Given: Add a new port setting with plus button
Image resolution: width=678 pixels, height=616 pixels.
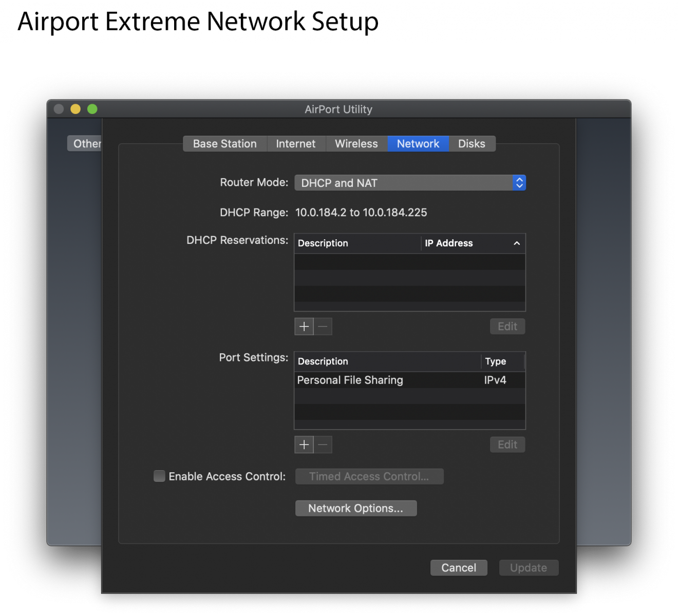Looking at the screenshot, I should coord(304,445).
